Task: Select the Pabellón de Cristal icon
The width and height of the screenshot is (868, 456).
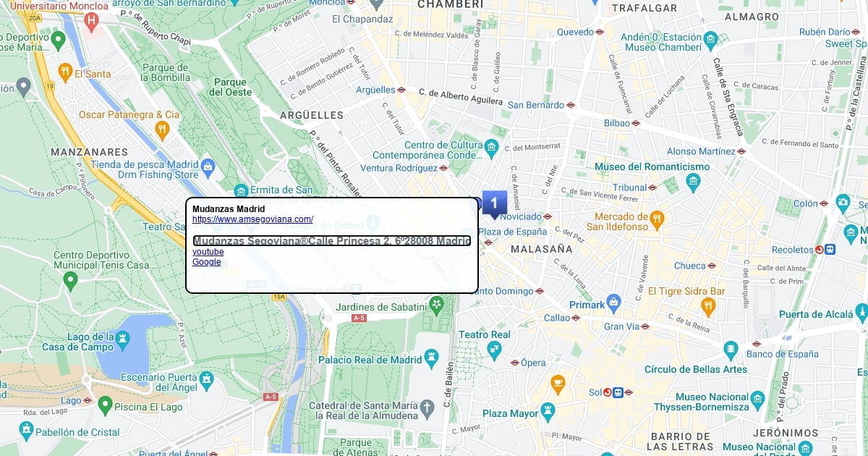Action: 27,429
